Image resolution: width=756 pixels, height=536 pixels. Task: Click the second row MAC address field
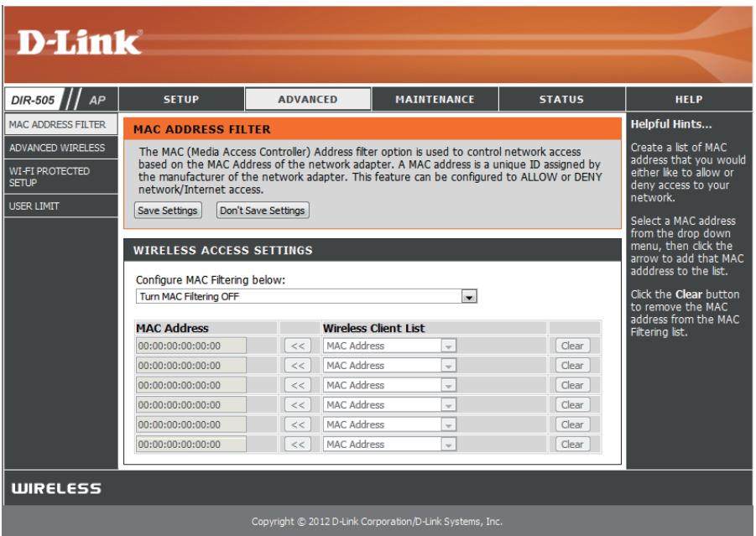191,366
